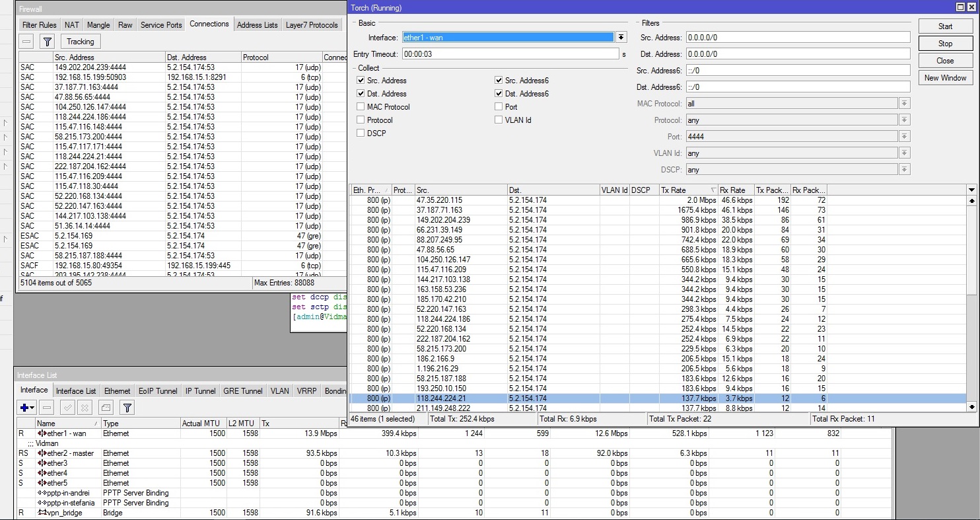Click the filter funnel icon in Interface List
The width and height of the screenshot is (980, 520).
pos(127,408)
